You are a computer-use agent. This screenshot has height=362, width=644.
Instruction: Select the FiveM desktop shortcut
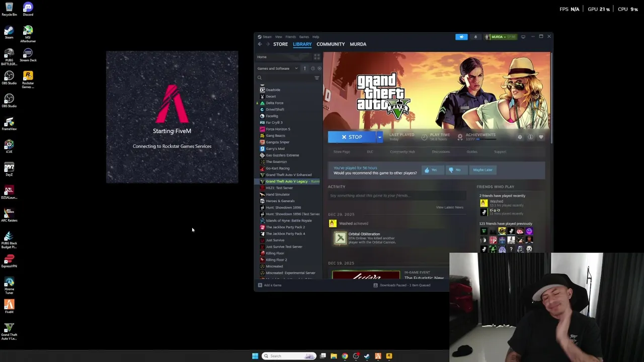[x=9, y=307]
